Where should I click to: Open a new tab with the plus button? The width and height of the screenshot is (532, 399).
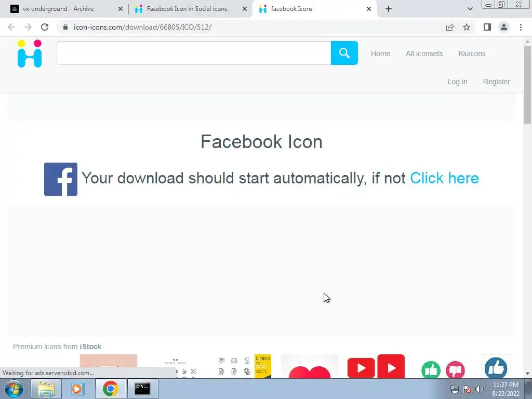[389, 9]
